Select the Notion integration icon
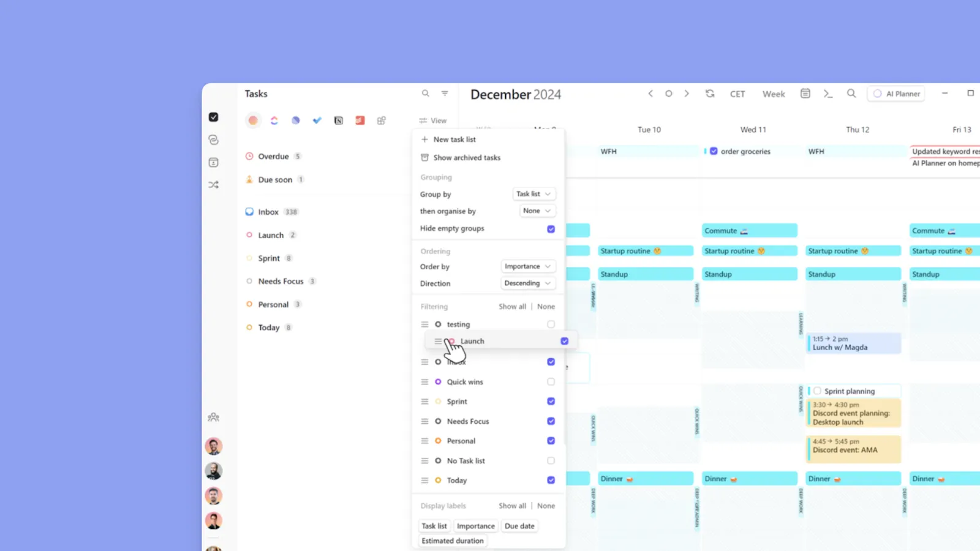The width and height of the screenshot is (980, 551). 338,120
